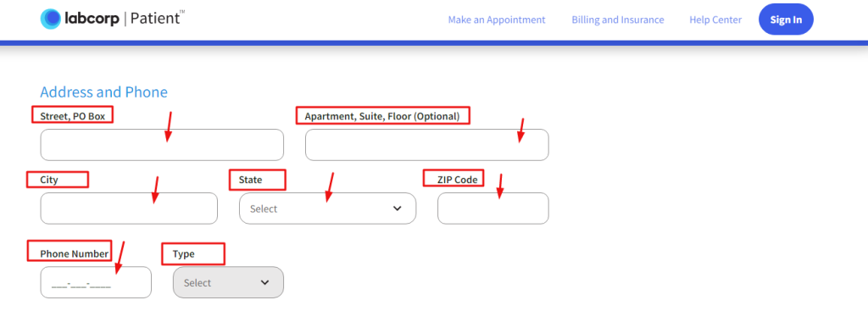Screen dimensions: 868x328
Task: Go to Billing and Insurance
Action: [618, 19]
